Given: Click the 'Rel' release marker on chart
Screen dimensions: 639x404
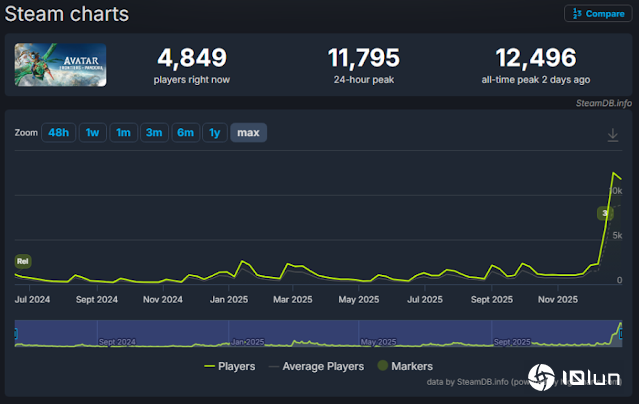Looking at the screenshot, I should (x=22, y=261).
